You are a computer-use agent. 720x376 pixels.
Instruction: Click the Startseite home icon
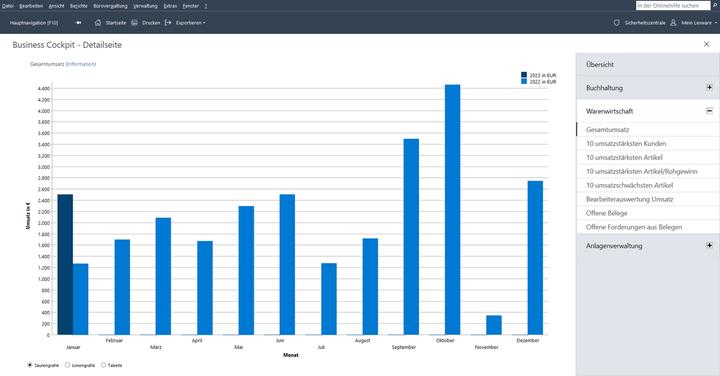(x=98, y=22)
